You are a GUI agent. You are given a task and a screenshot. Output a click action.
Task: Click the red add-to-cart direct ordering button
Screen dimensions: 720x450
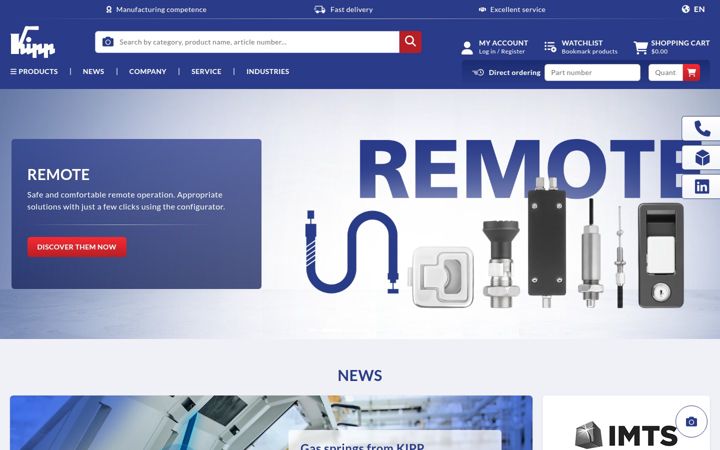[692, 73]
